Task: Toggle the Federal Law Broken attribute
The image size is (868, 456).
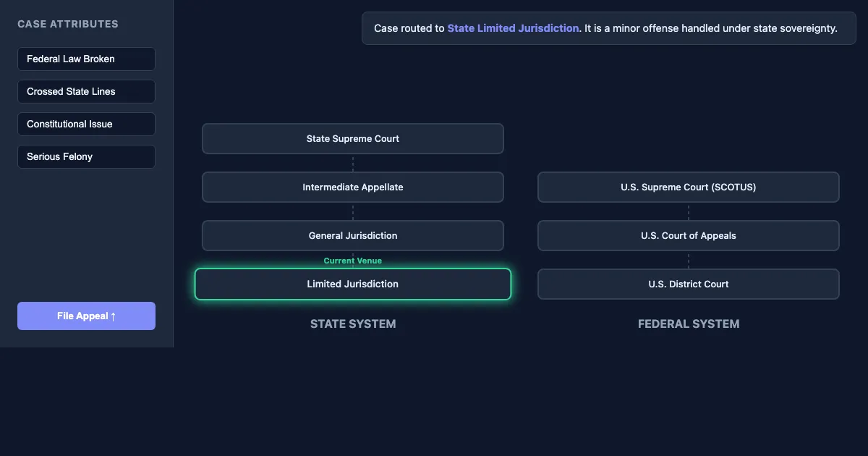Action: [86, 59]
